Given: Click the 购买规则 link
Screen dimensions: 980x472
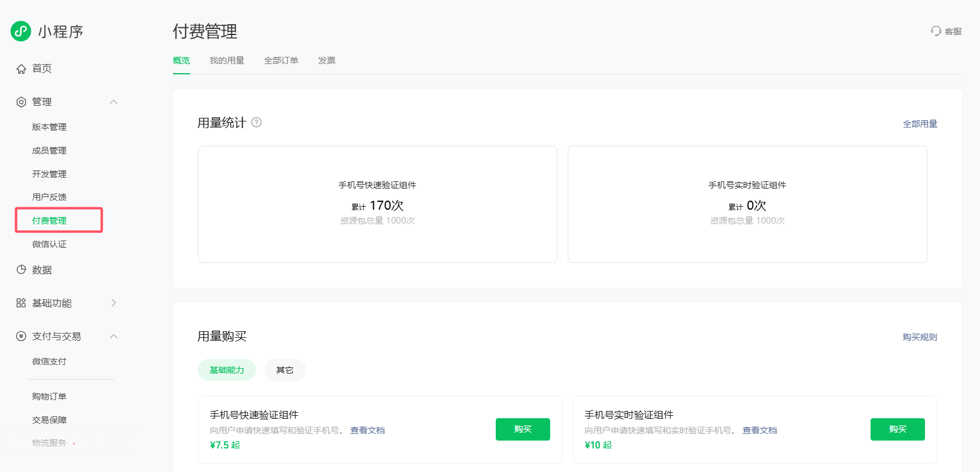Looking at the screenshot, I should [920, 337].
